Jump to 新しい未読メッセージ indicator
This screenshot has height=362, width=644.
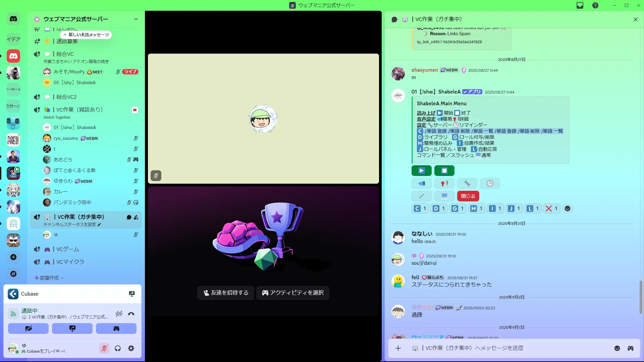(x=86, y=35)
